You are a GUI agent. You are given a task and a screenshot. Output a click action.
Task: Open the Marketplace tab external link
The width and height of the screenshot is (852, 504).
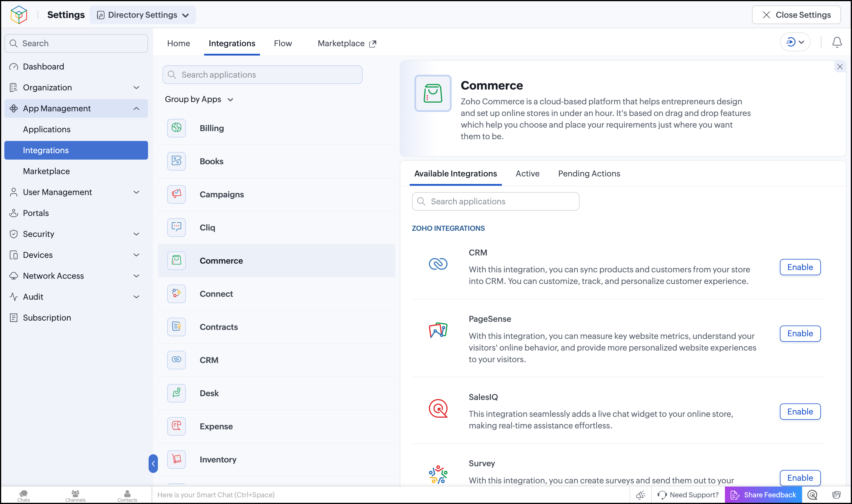click(347, 43)
